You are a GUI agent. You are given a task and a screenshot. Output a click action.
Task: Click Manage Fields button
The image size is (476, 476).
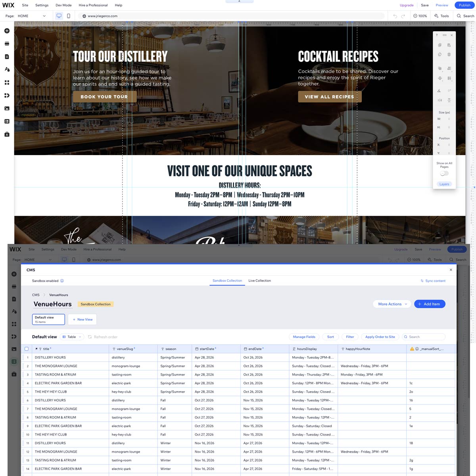[x=304, y=337]
